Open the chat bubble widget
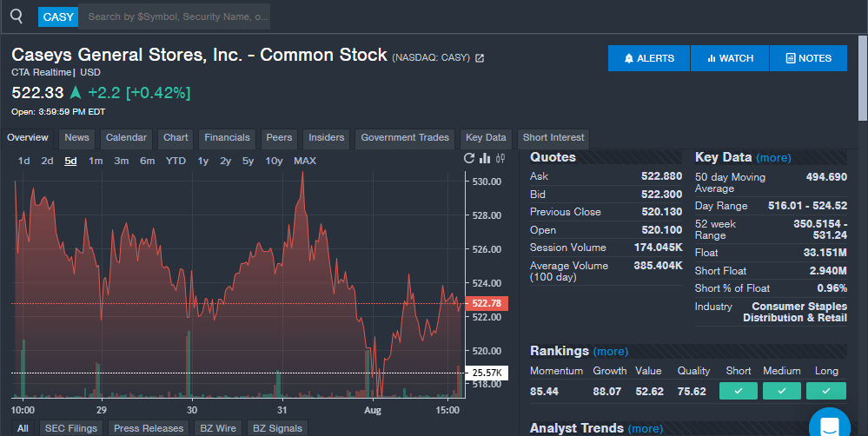 coord(829,425)
